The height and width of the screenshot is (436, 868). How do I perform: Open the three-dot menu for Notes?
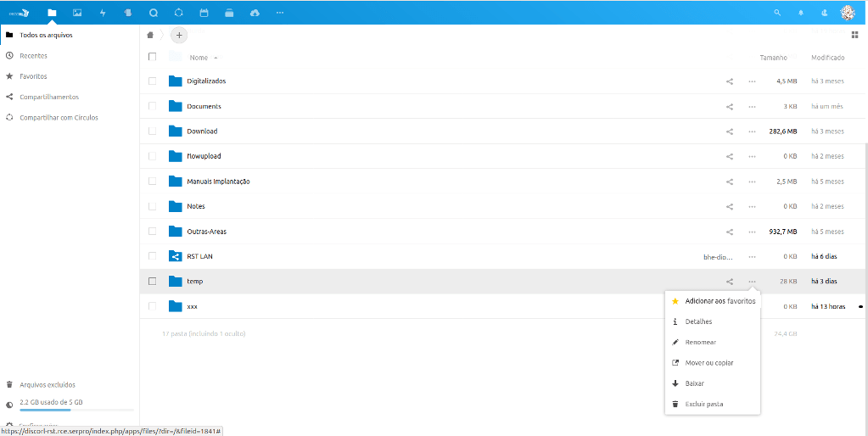[x=752, y=206]
